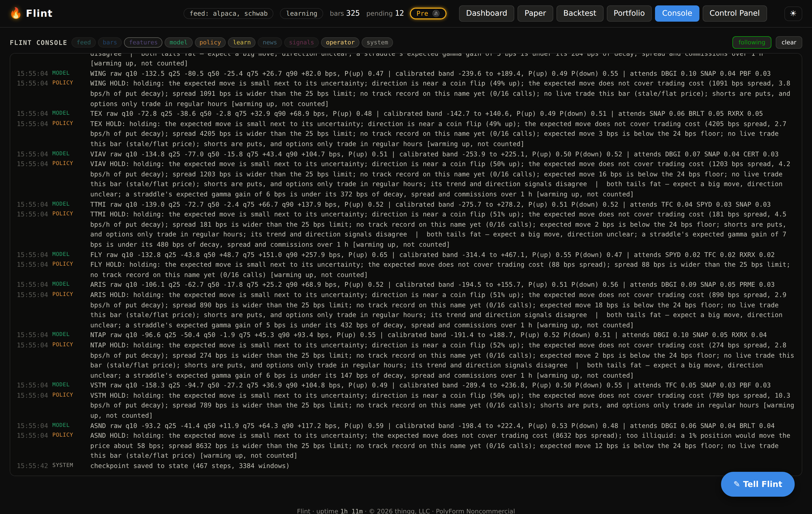The width and height of the screenshot is (812, 514).
Task: Toggle the features log filter chip
Action: pyautogui.click(x=143, y=42)
